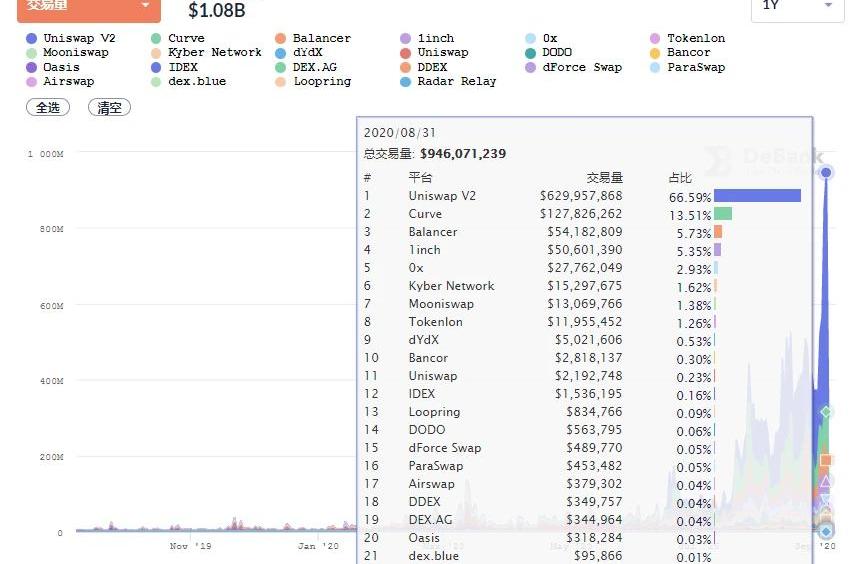
Task: Open the 1Y time range dropdown
Action: point(797,6)
